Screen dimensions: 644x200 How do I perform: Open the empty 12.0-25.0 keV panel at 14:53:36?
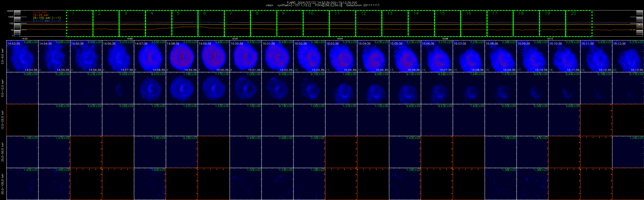point(22,120)
